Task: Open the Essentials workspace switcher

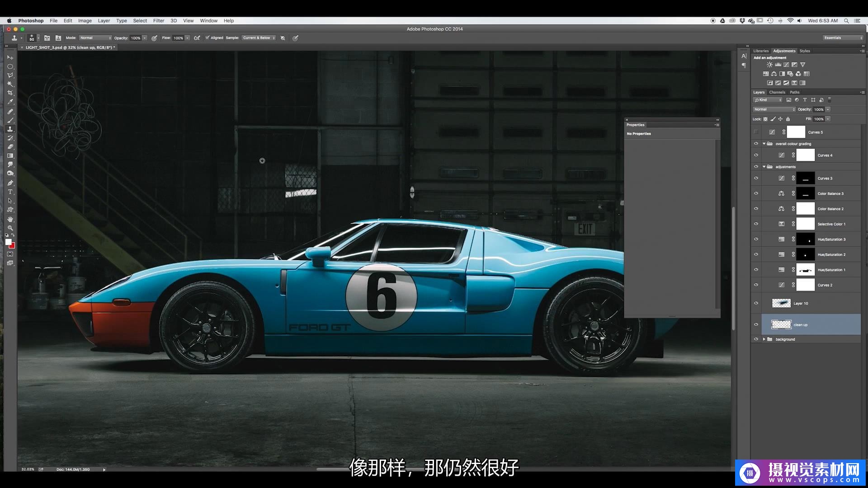Action: tap(843, 38)
